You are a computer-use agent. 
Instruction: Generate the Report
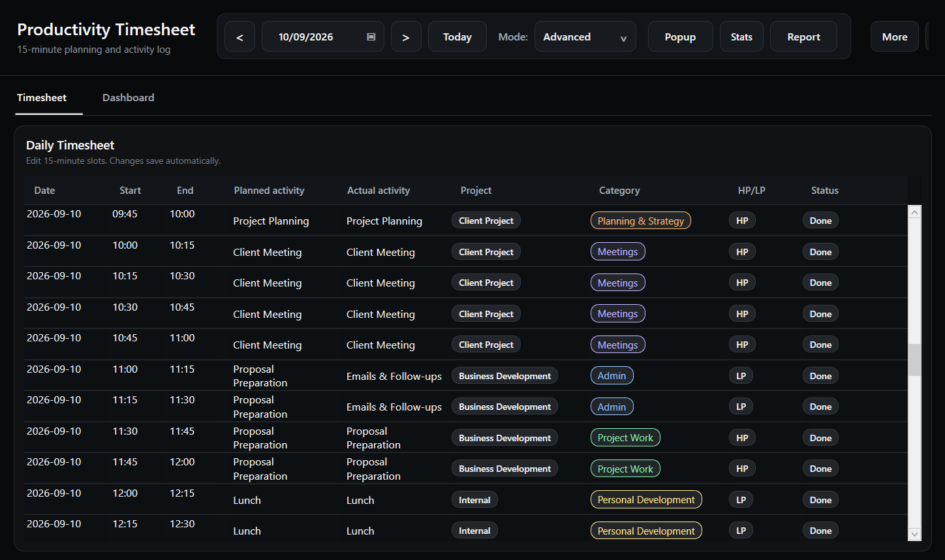pos(803,37)
